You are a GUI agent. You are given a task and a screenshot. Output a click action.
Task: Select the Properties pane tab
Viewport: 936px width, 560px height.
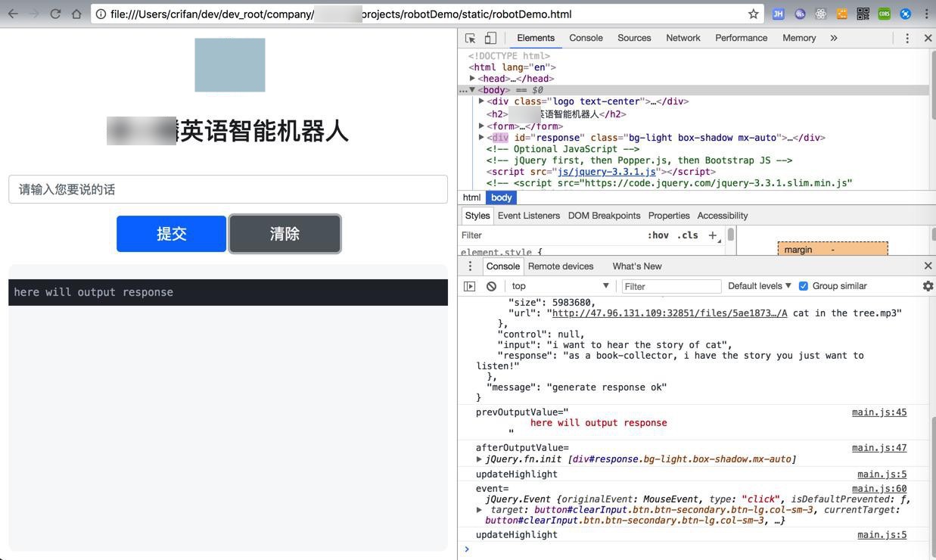(x=669, y=216)
